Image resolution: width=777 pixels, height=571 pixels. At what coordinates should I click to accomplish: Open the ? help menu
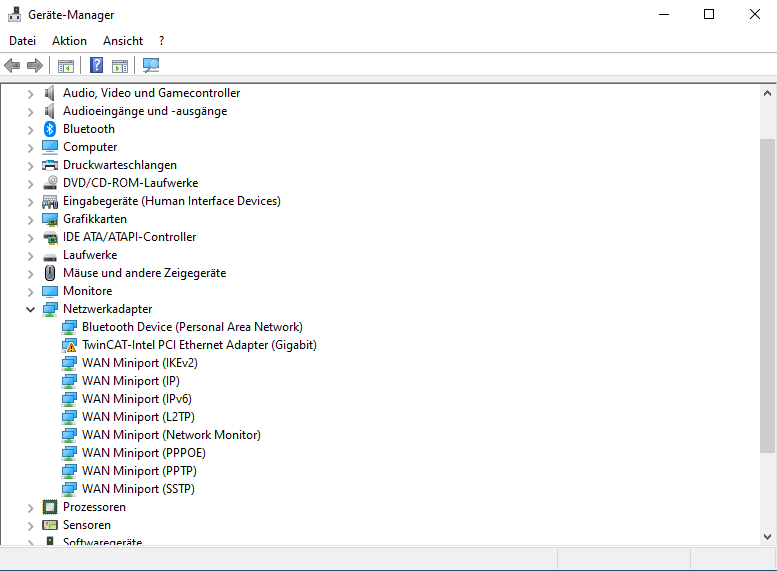pyautogui.click(x=162, y=41)
